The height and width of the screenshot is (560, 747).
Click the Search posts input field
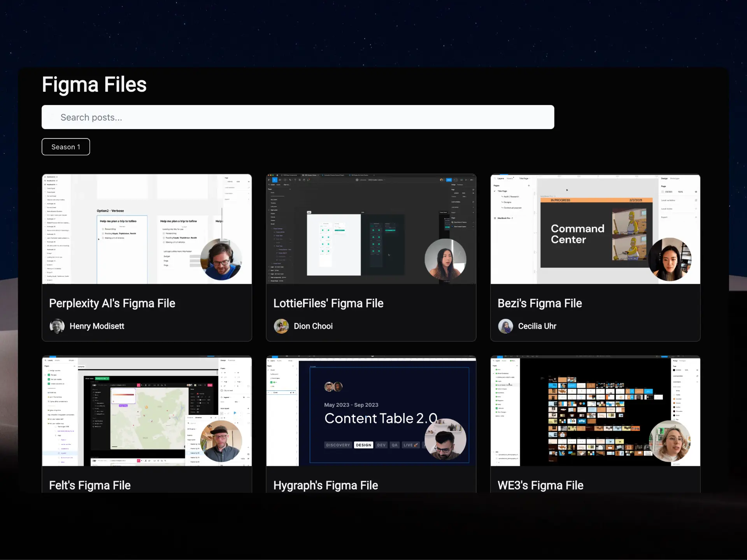pos(298,117)
